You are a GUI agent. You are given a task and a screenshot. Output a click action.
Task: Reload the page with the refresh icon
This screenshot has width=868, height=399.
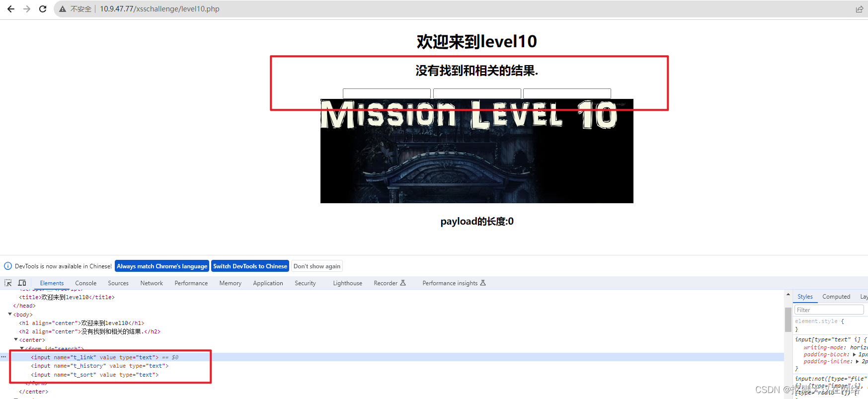tap(43, 9)
